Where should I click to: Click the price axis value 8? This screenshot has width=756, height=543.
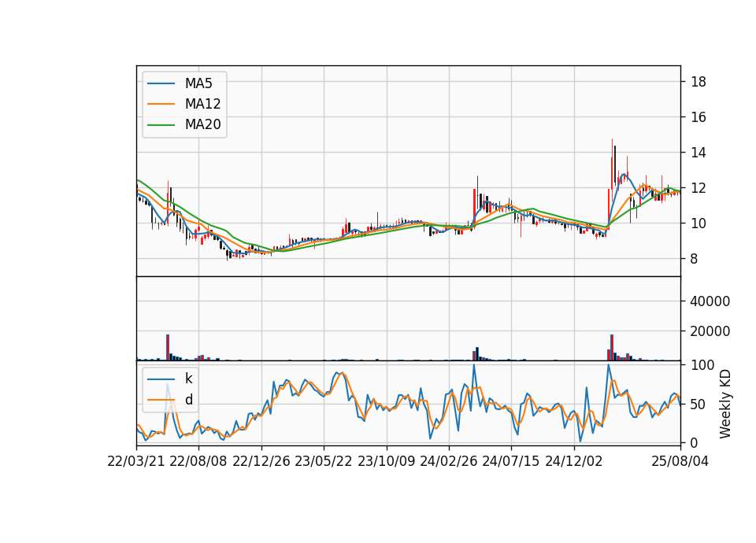pyautogui.click(x=695, y=259)
